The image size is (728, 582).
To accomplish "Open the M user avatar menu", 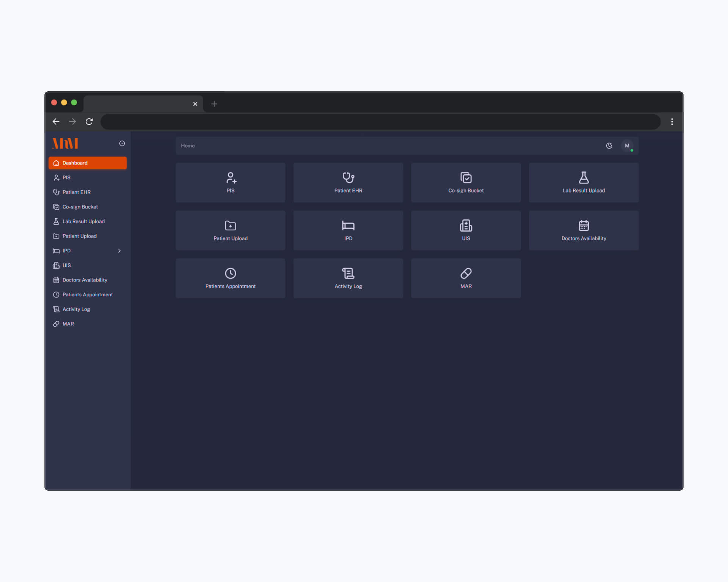I will tap(627, 145).
